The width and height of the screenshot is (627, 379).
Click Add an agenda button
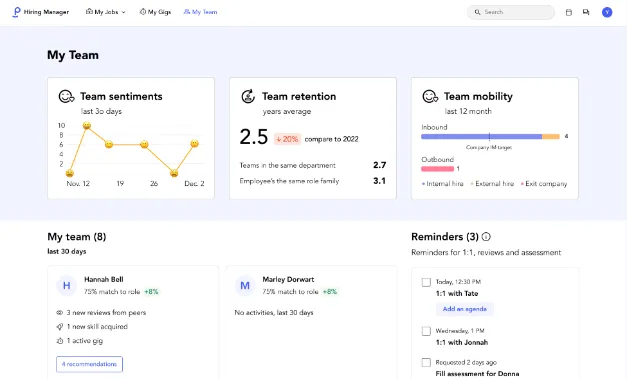(465, 309)
